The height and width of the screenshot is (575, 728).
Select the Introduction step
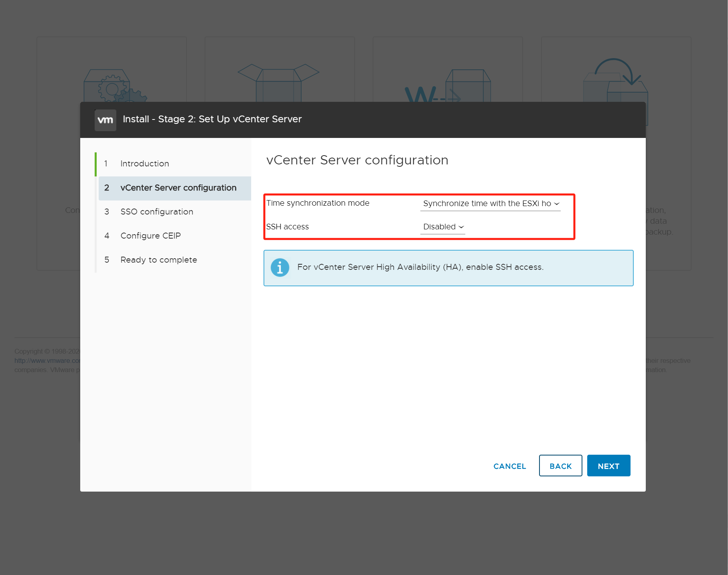144,163
